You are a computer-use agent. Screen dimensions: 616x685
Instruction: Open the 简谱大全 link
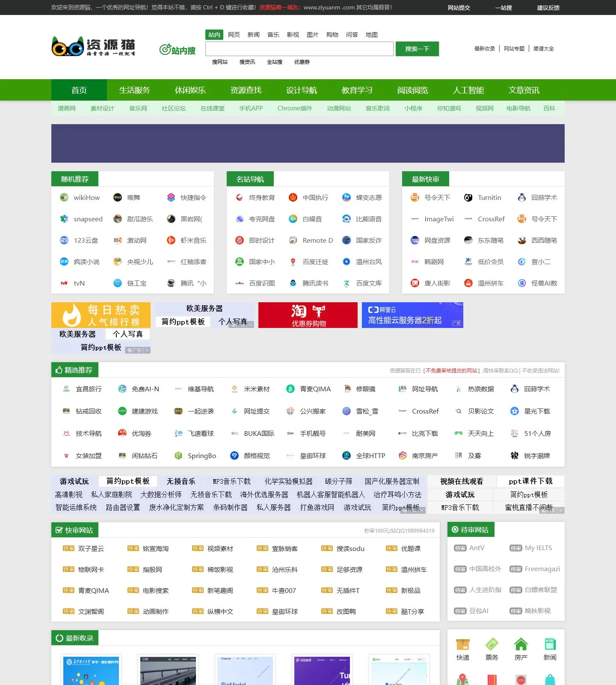(x=544, y=48)
